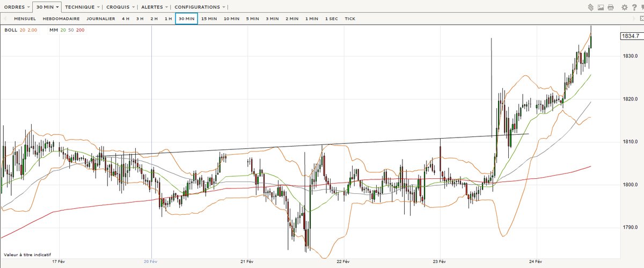Click the red MM 200 value
The width and height of the screenshot is (644, 268).
(80, 30)
